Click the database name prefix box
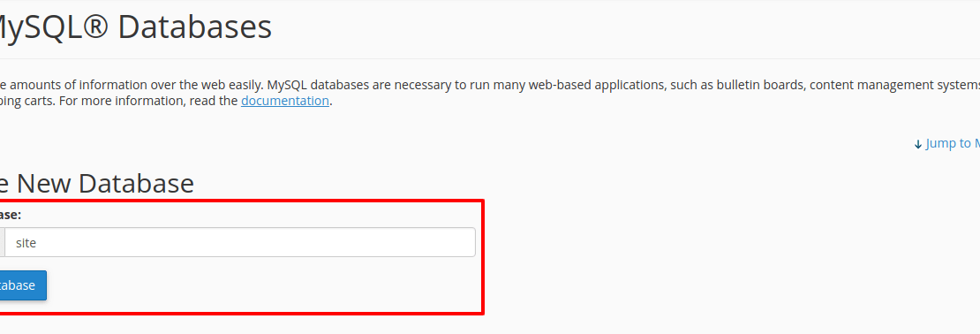 tap(2, 242)
